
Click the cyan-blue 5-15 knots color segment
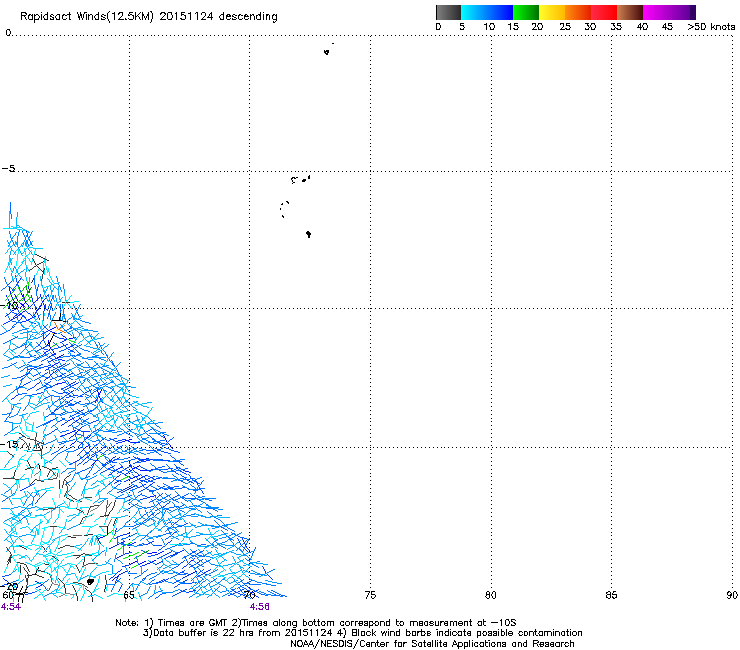coord(487,12)
